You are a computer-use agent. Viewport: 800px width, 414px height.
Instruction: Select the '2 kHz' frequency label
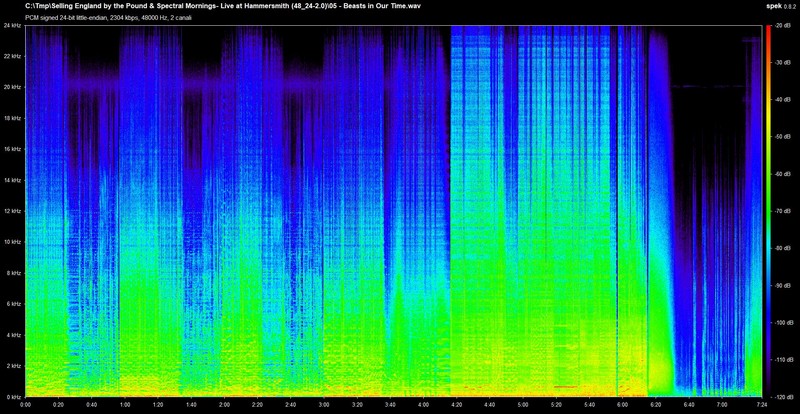pyautogui.click(x=13, y=366)
